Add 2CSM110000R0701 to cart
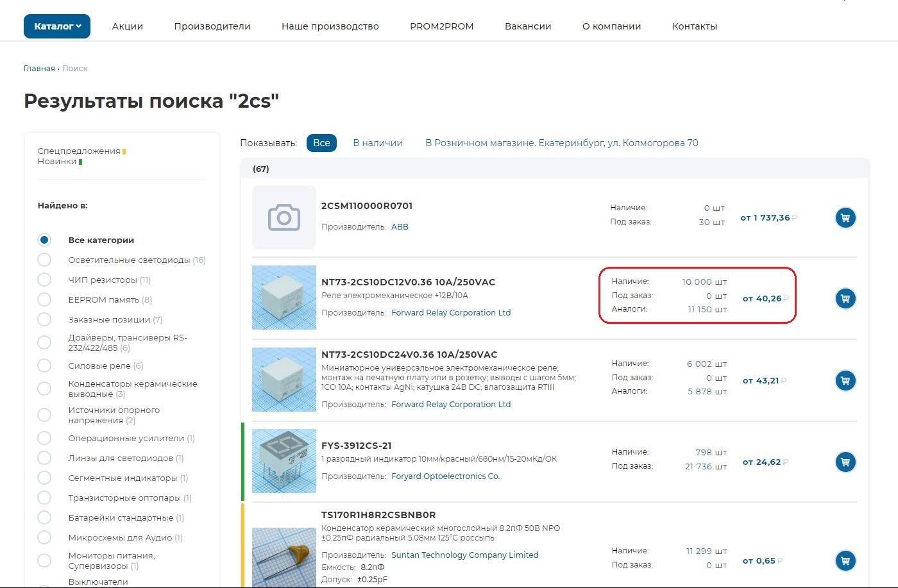Screen dimensions: 898x588 tap(845, 218)
